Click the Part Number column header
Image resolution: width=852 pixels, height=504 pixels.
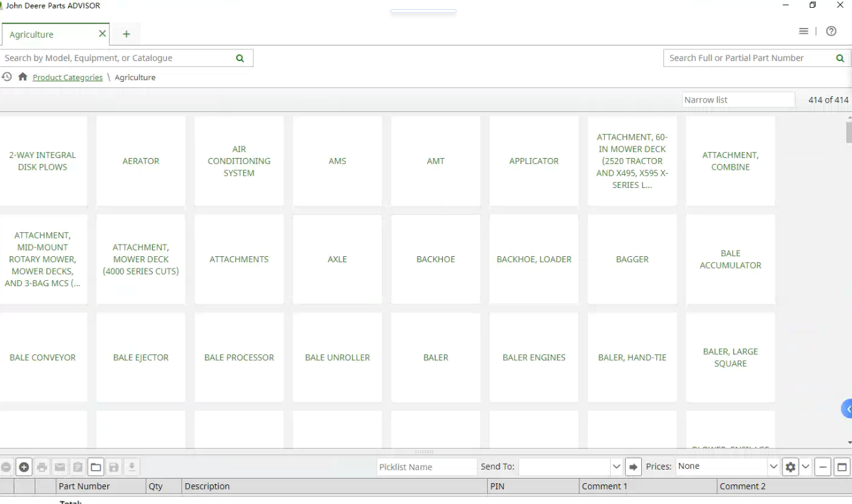point(101,486)
